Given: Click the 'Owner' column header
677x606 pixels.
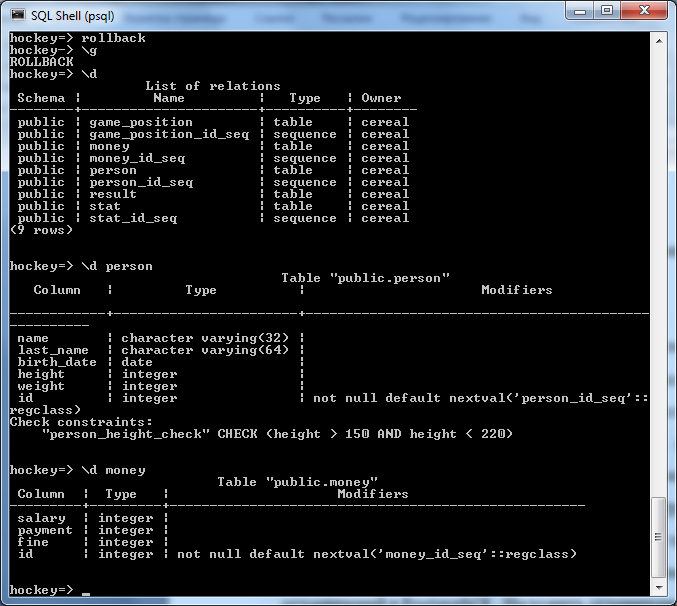Looking at the screenshot, I should coord(381,98).
